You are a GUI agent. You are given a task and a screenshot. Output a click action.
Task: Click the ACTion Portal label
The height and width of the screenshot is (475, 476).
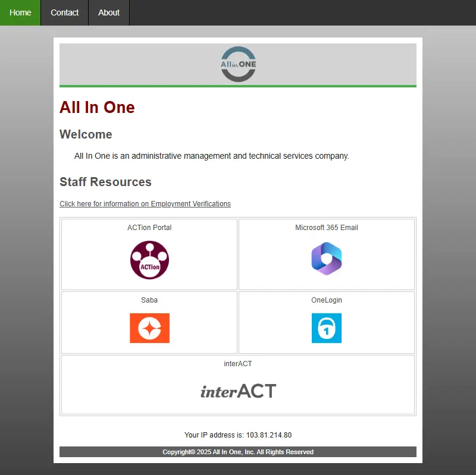pos(149,228)
